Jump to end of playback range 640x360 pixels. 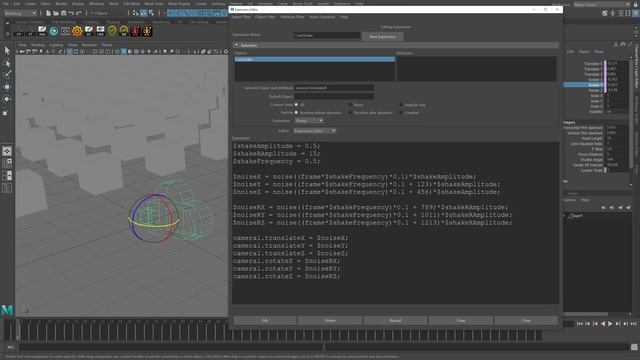pos(633,324)
